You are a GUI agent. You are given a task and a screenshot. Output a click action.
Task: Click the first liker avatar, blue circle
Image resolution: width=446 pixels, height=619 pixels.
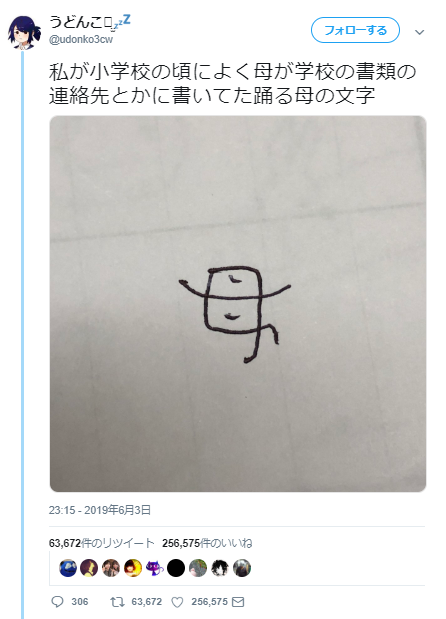68,568
